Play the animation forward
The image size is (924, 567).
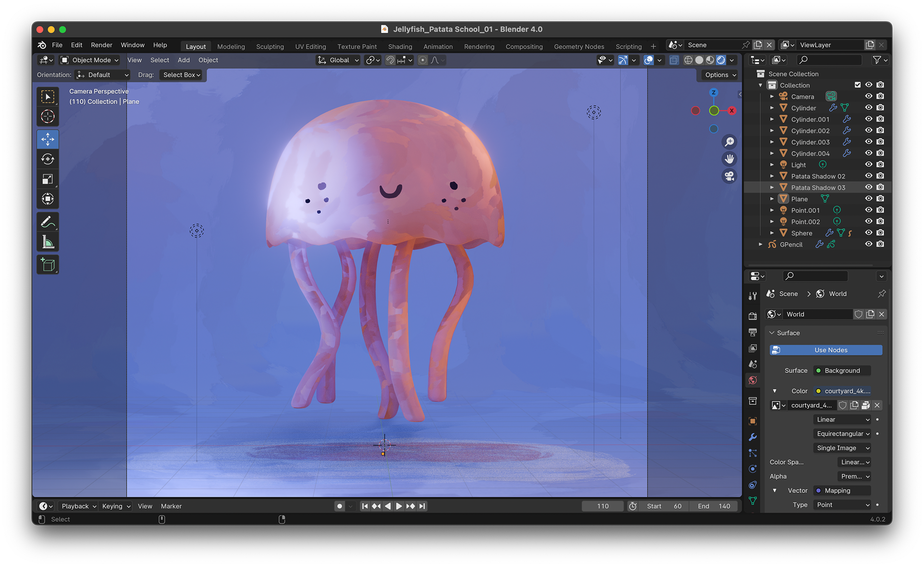tap(399, 506)
